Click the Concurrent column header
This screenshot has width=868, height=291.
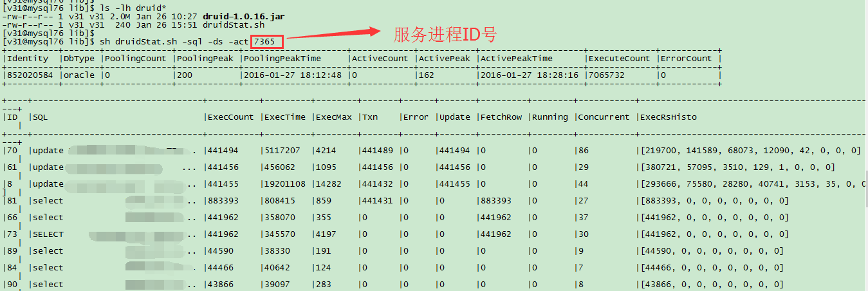(604, 117)
